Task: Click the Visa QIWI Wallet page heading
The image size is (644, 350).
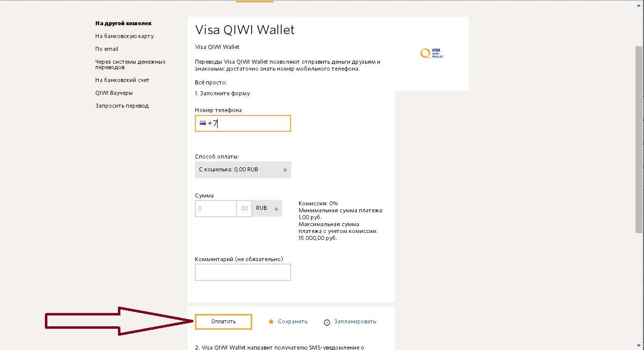Action: [x=245, y=30]
